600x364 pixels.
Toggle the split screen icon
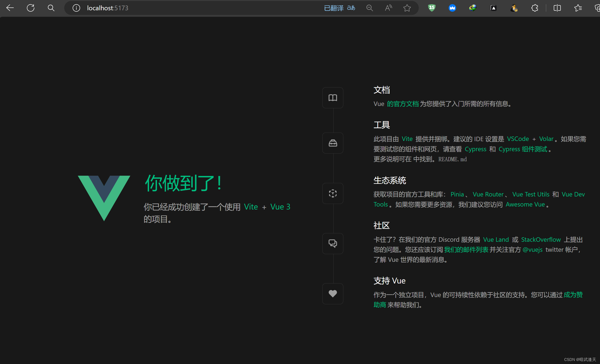pyautogui.click(x=557, y=8)
